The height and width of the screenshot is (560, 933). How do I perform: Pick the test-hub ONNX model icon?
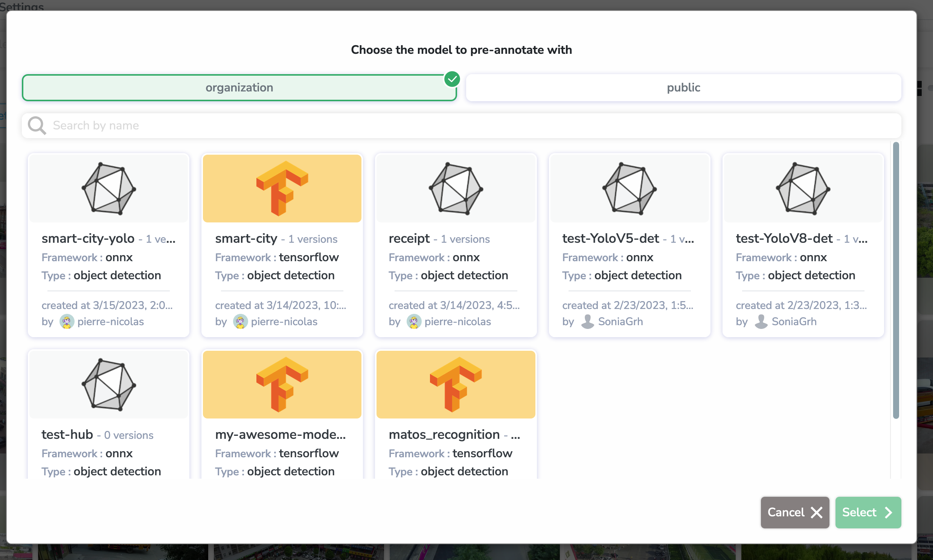109,385
